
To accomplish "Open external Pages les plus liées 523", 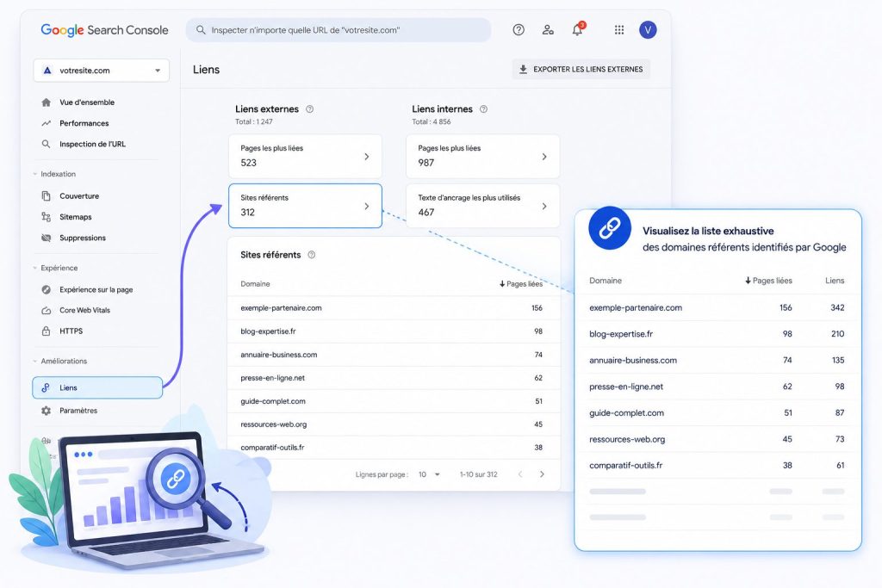I will (x=305, y=157).
